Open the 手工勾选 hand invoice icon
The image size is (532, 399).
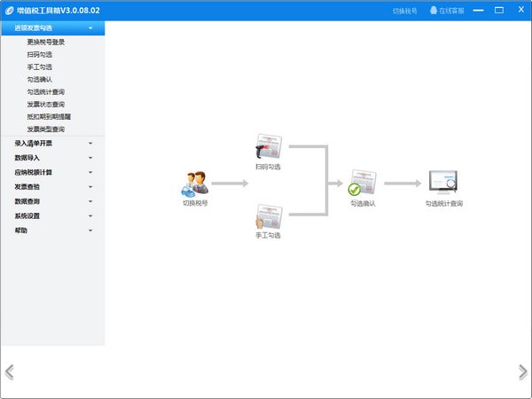click(269, 216)
